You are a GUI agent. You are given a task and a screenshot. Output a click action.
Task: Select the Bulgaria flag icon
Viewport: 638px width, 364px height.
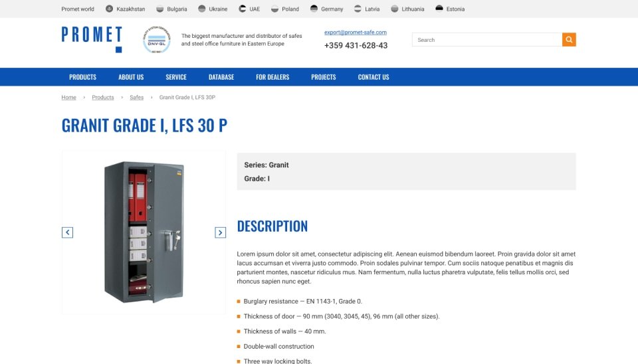click(x=160, y=9)
